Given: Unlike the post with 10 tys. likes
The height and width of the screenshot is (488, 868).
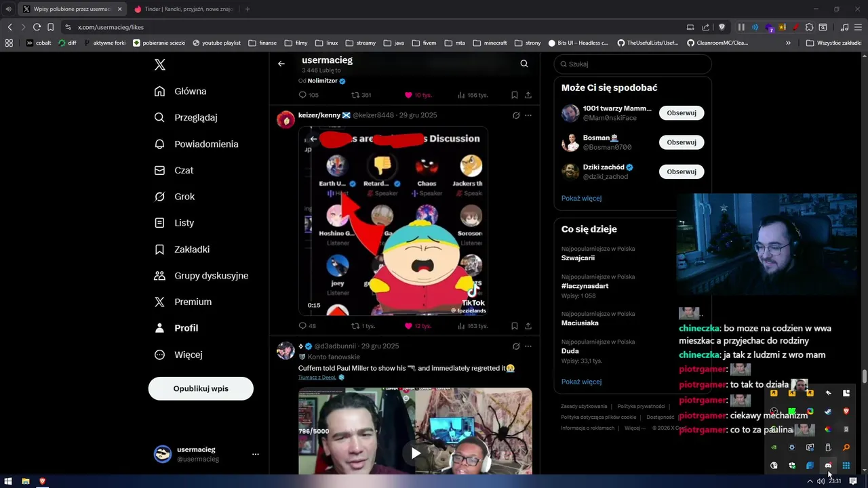Looking at the screenshot, I should [x=418, y=95].
